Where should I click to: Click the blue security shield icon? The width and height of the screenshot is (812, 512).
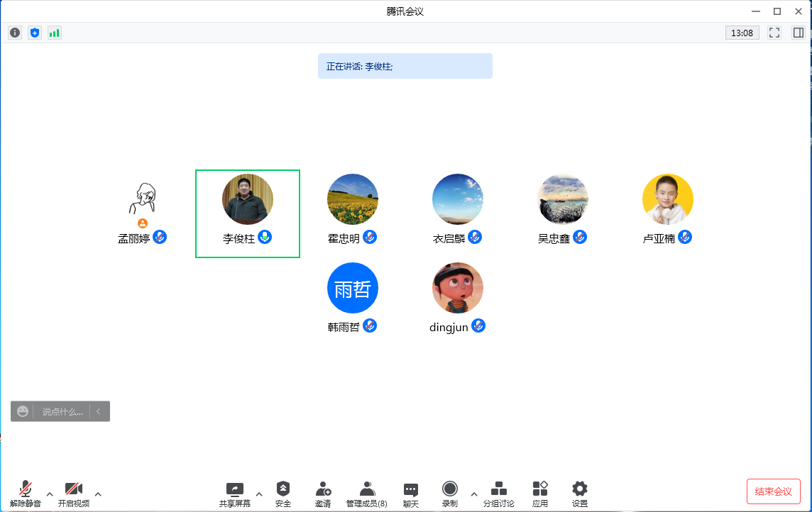point(35,33)
